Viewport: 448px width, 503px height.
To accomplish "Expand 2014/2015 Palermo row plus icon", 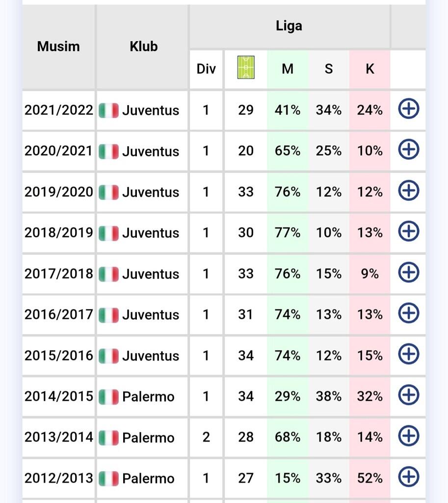I will 408,395.
